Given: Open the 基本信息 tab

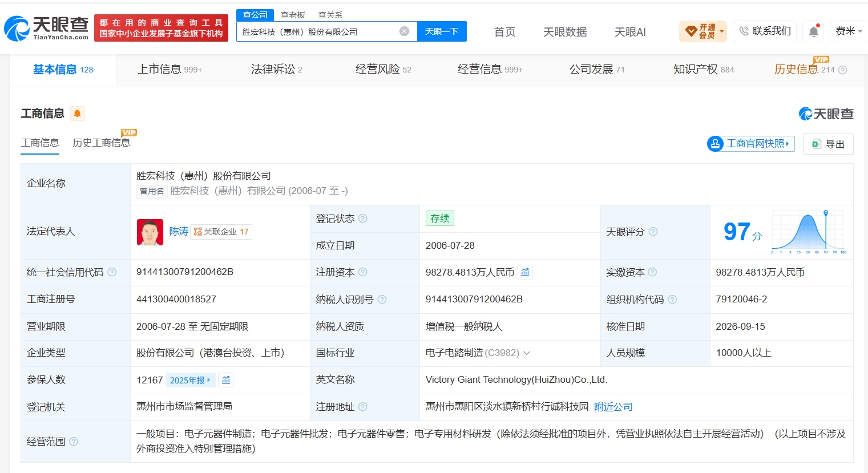Looking at the screenshot, I should [x=63, y=70].
